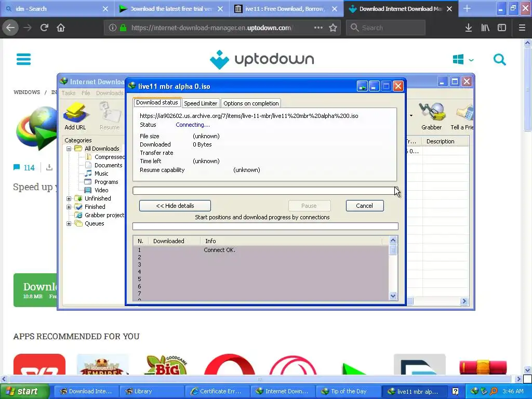Open the File menu in IDM
The image size is (532, 399).
(86, 93)
